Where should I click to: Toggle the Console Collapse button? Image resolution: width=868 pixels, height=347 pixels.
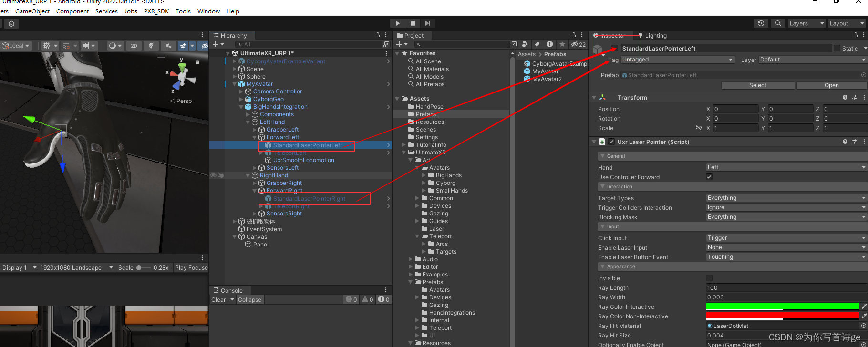pos(249,300)
